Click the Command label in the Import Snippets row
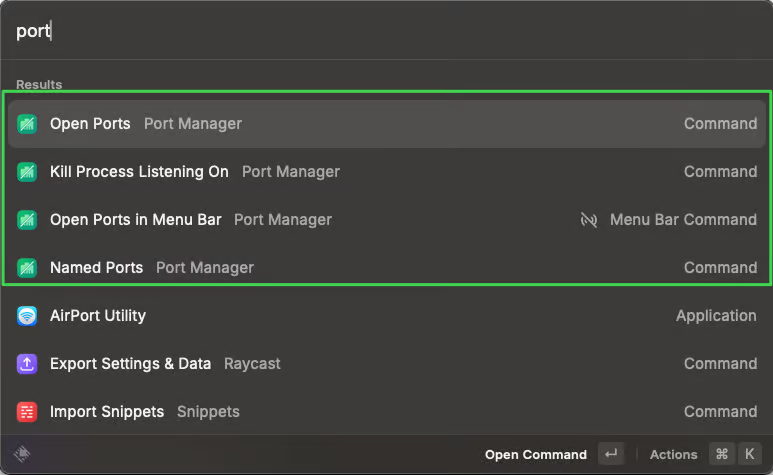 720,412
